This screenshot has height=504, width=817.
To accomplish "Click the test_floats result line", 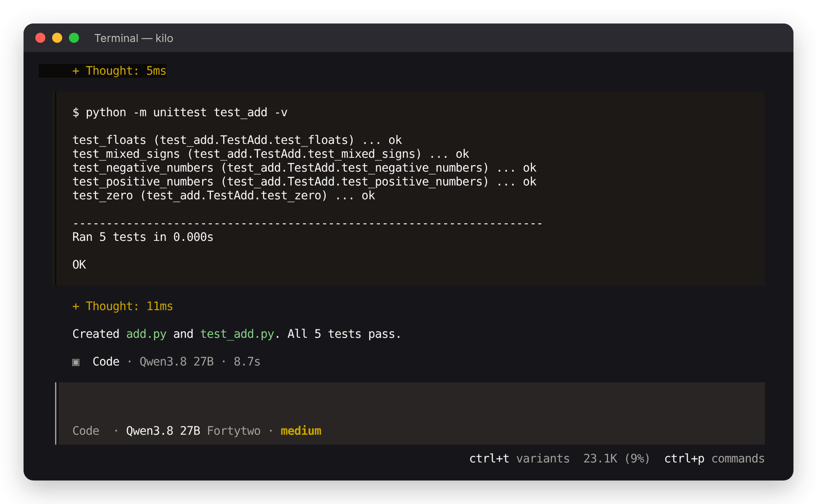I will tap(237, 140).
